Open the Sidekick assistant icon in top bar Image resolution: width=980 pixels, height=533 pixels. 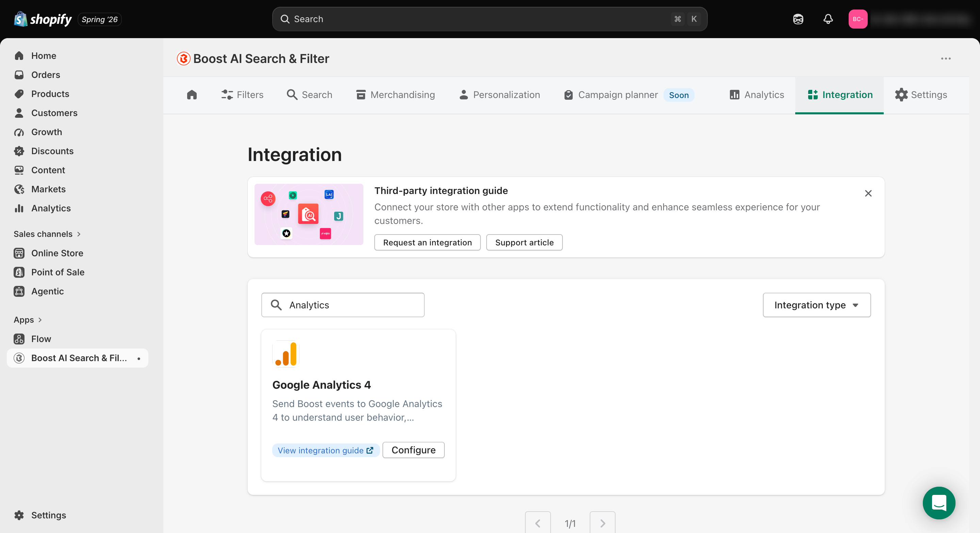click(x=798, y=19)
